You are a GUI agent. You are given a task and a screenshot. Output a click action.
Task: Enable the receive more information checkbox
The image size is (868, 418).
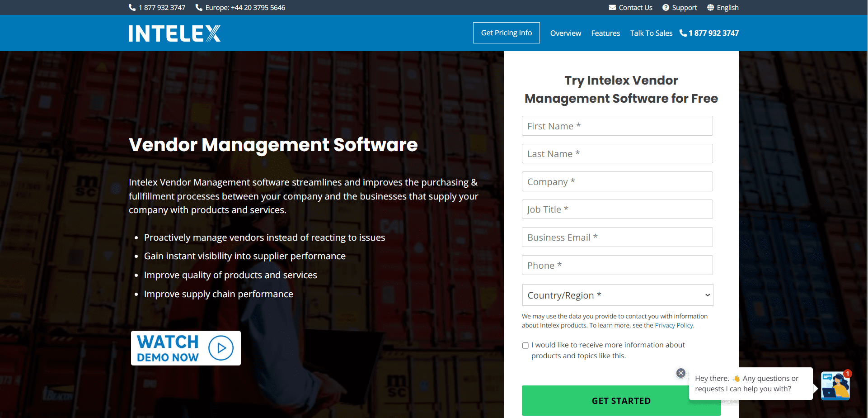pyautogui.click(x=525, y=345)
